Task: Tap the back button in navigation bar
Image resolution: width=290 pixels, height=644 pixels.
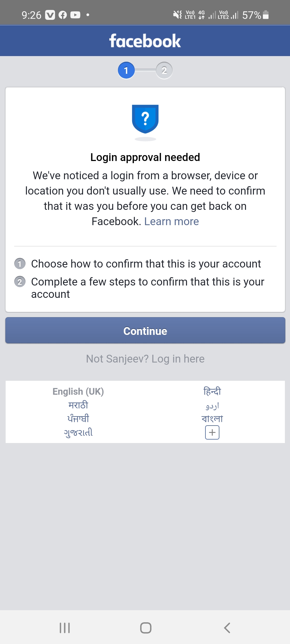Action: [227, 628]
